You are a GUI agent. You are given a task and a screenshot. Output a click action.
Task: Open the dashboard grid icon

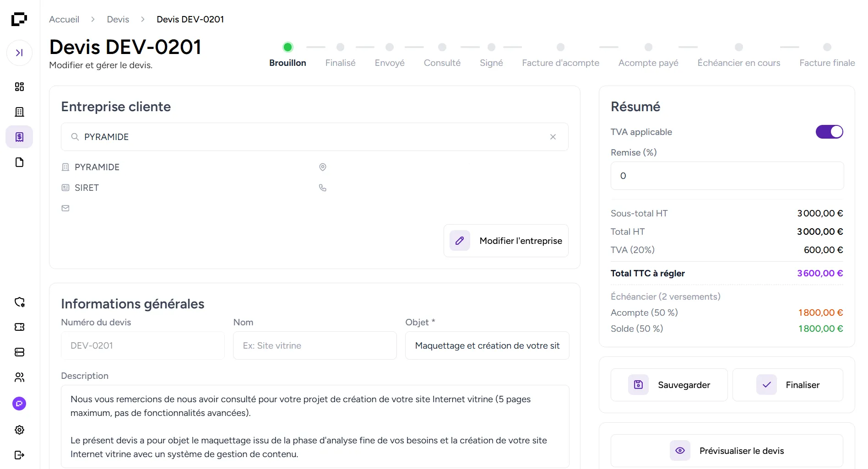pos(19,87)
